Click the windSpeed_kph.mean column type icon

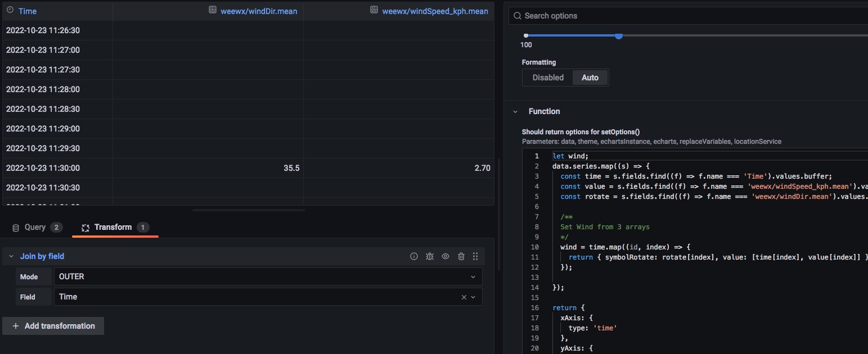[374, 10]
